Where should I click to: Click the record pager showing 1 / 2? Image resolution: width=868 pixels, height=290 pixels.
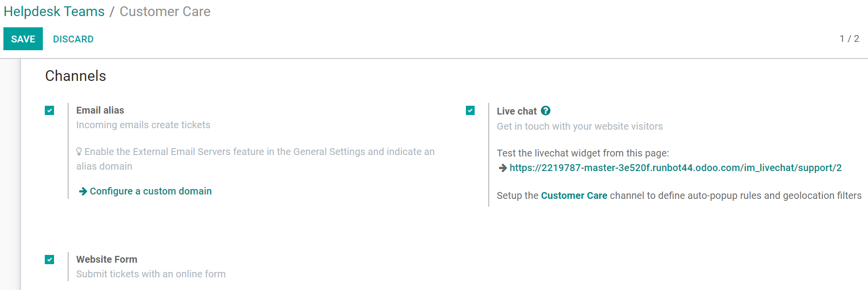[849, 39]
